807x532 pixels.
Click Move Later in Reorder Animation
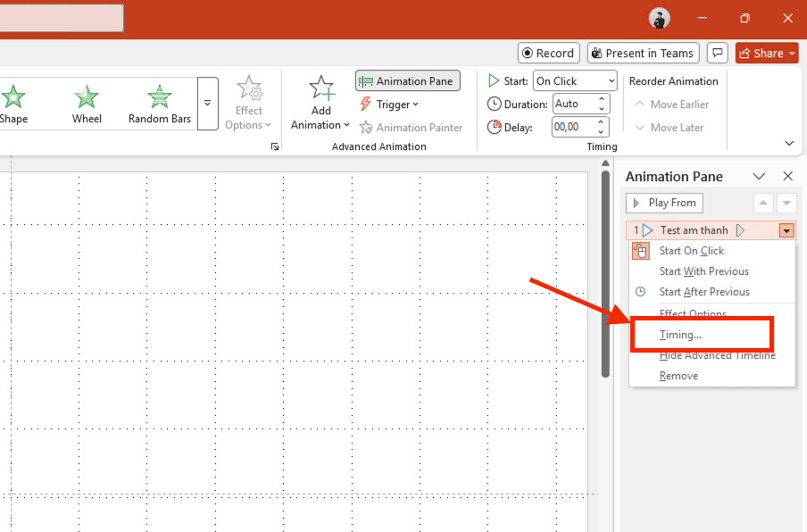[669, 128]
